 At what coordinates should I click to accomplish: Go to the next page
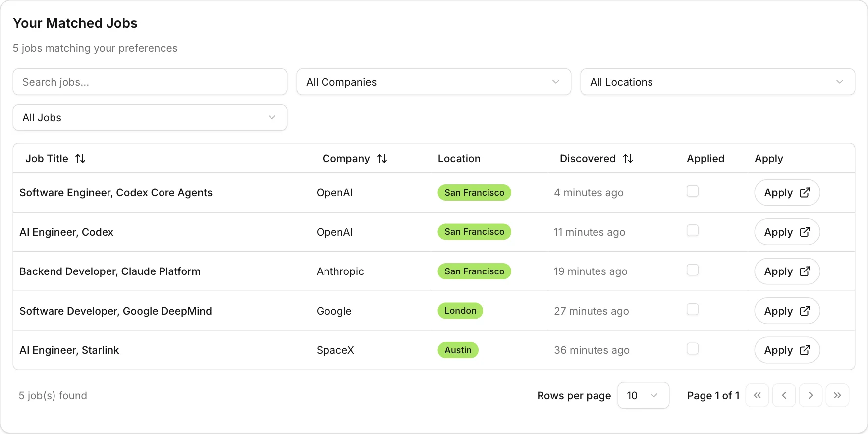[811, 395]
